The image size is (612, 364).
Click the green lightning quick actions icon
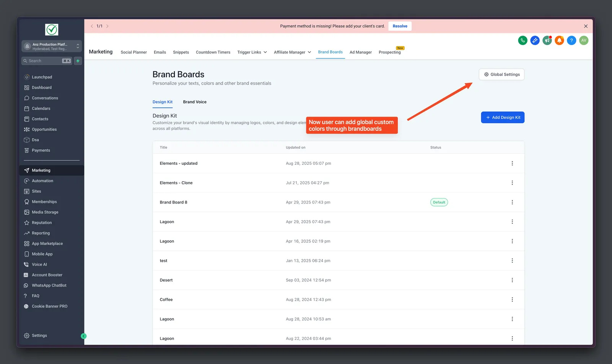tap(78, 61)
